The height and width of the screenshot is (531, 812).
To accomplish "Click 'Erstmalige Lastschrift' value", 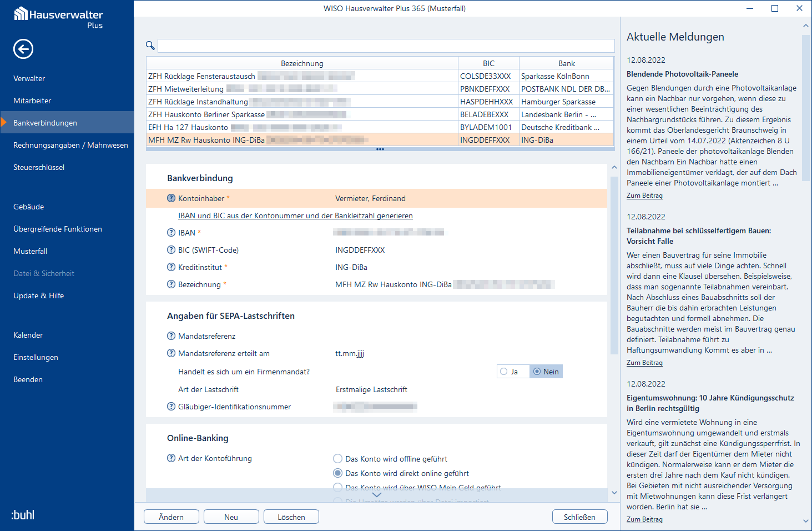I will pos(371,389).
